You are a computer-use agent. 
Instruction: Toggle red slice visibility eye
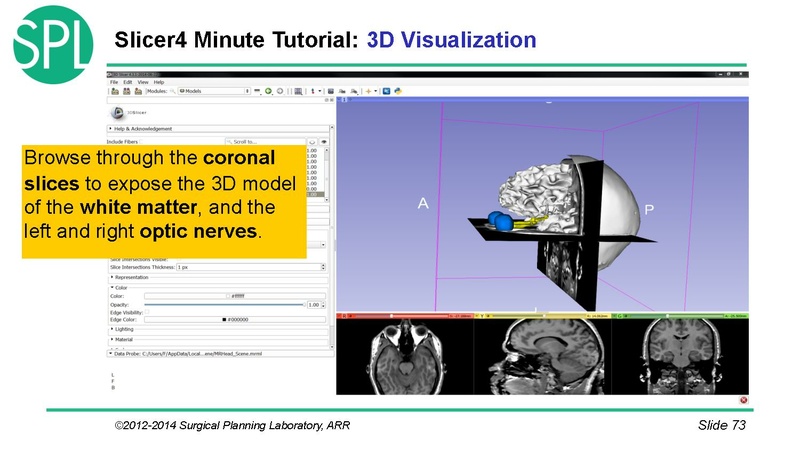[352, 316]
